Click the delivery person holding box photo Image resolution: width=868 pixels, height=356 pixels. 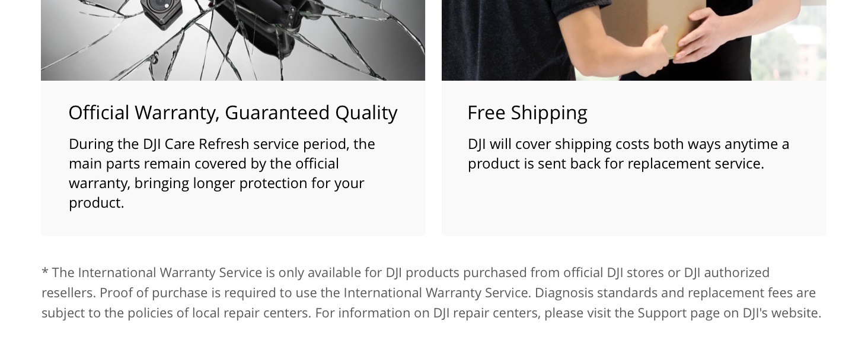point(634,40)
